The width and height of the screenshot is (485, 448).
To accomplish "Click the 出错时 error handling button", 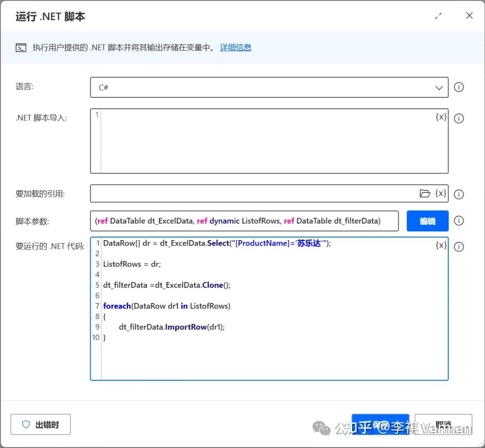I will click(x=40, y=424).
